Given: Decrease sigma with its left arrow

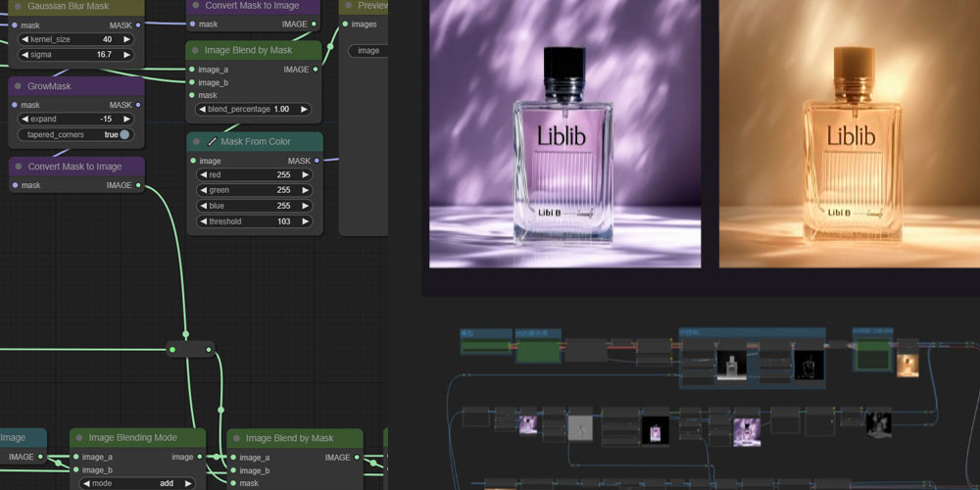Looking at the screenshot, I should point(25,55).
